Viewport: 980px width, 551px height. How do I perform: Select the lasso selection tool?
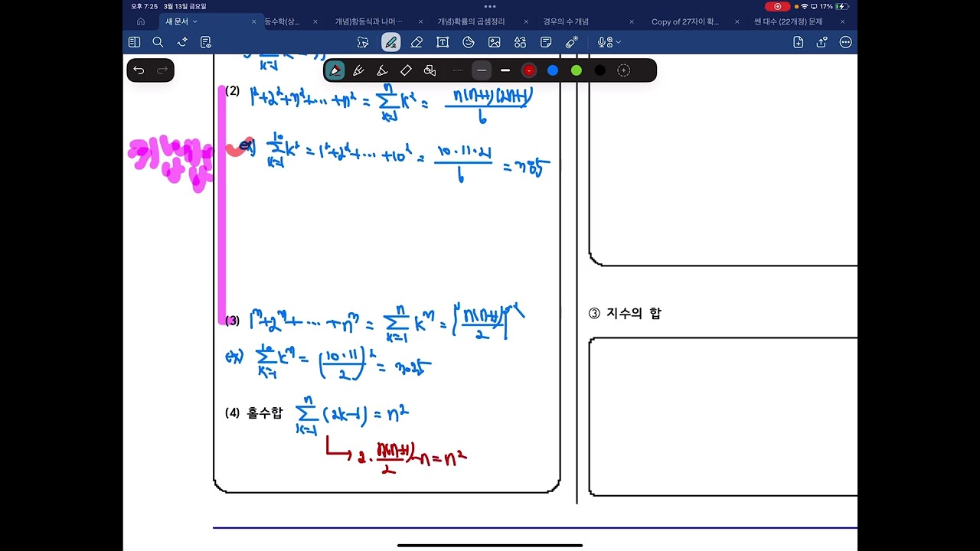(363, 42)
